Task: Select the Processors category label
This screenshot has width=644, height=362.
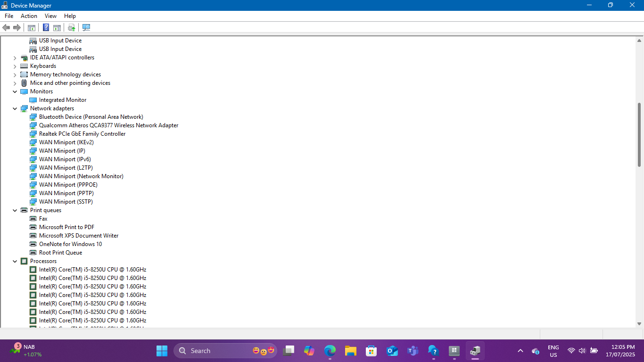Action: (43, 261)
